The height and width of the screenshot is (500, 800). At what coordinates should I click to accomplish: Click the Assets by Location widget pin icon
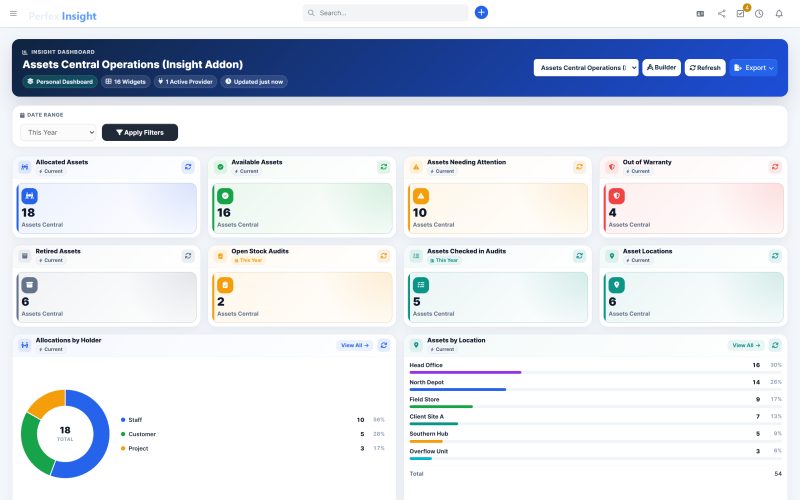tap(416, 345)
